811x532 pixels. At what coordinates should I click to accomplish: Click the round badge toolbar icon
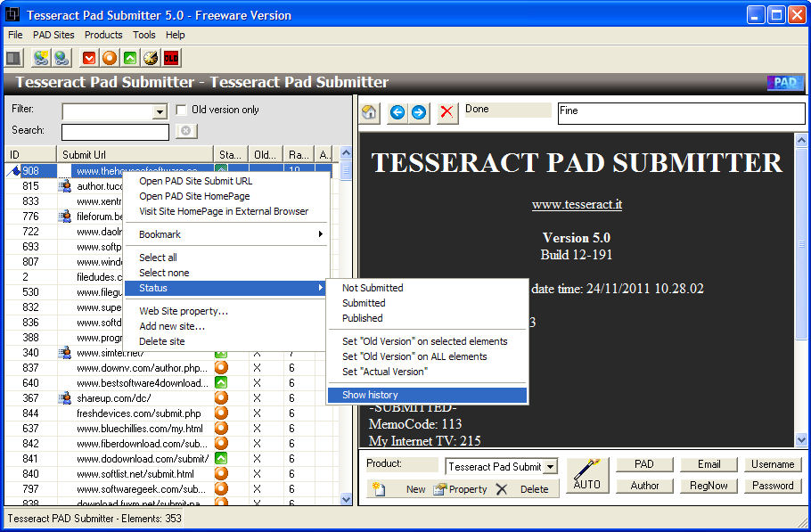pos(151,58)
